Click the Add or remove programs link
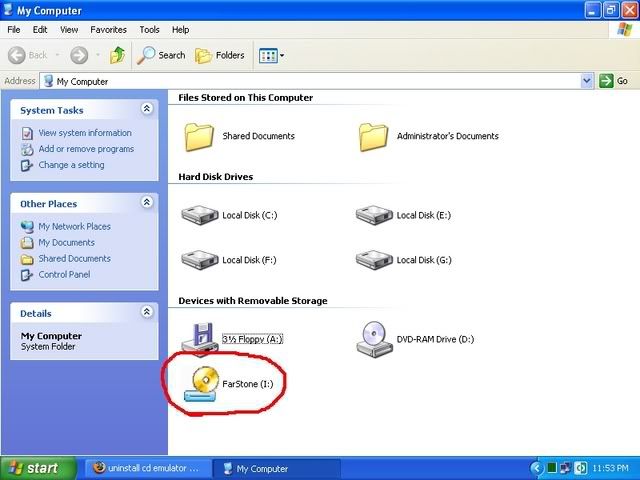The width and height of the screenshot is (640, 480). pos(86,149)
